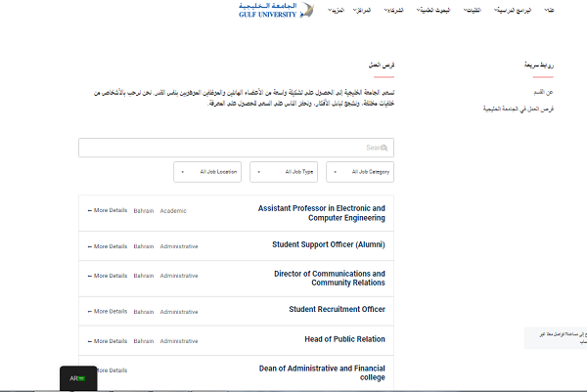Open the المزيد (More) nav menu
Image resolution: width=587 pixels, height=392 pixels.
click(x=337, y=10)
